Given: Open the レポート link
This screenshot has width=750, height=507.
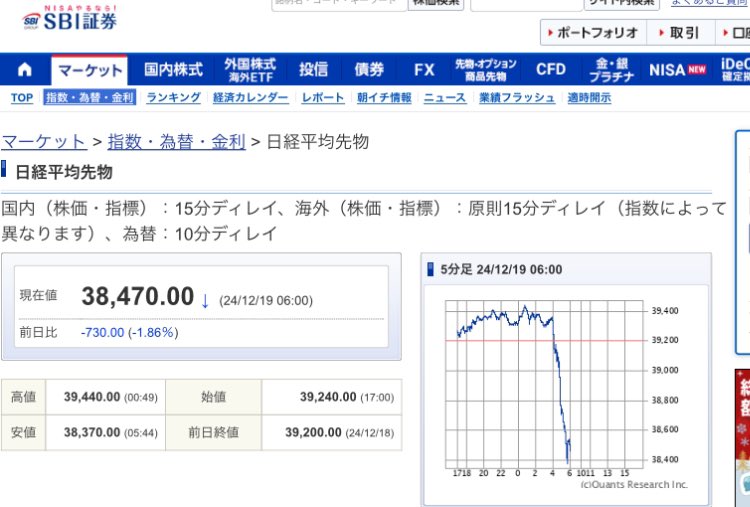Looking at the screenshot, I should click(323, 98).
